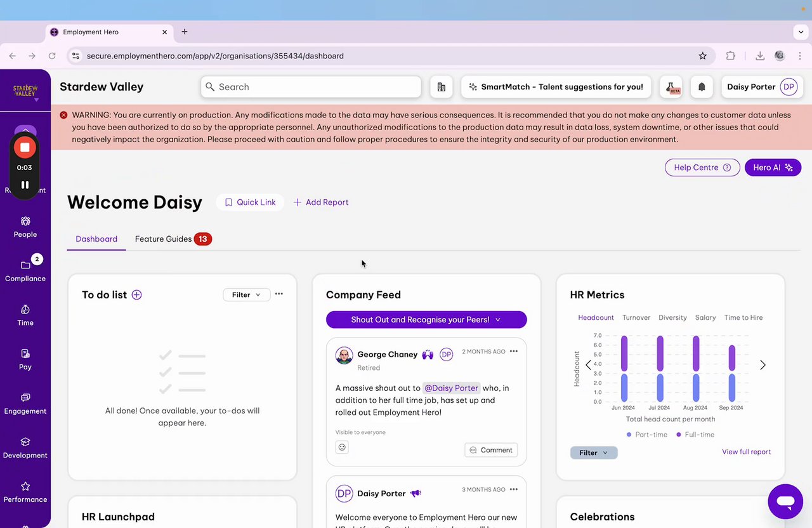Open the beta lab flask icon
This screenshot has width=812, height=528.
click(x=671, y=87)
